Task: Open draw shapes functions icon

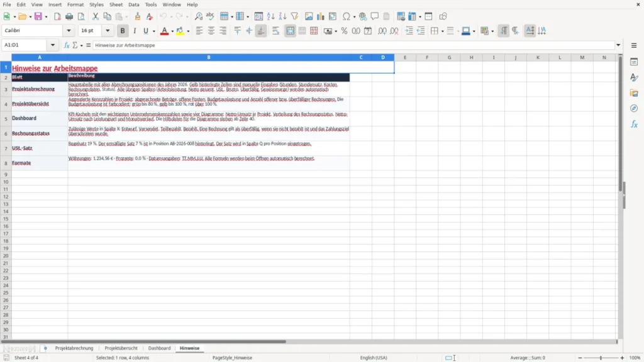Action: pos(443,16)
